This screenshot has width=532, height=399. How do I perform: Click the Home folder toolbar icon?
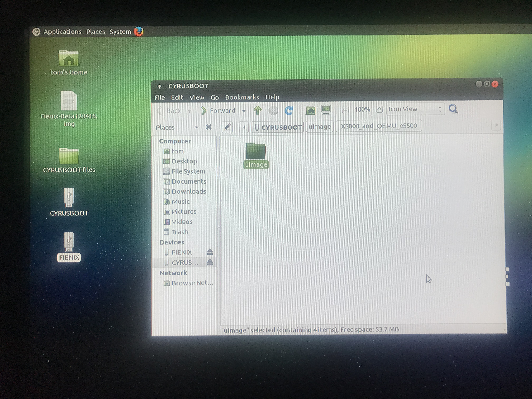310,110
